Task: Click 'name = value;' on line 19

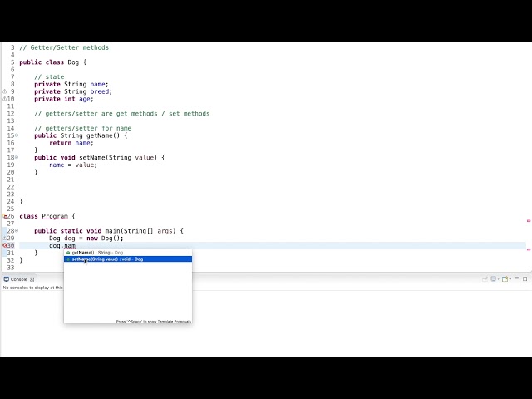Action: [x=73, y=165]
